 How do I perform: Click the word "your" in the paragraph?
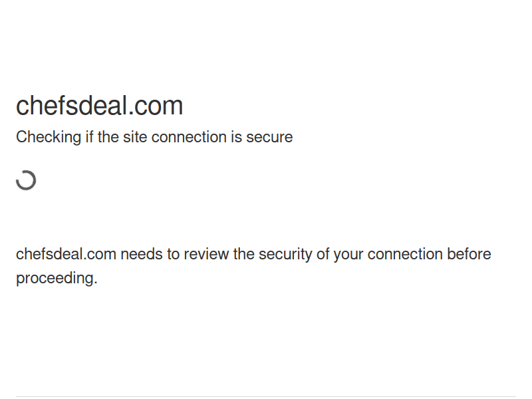[x=348, y=254]
